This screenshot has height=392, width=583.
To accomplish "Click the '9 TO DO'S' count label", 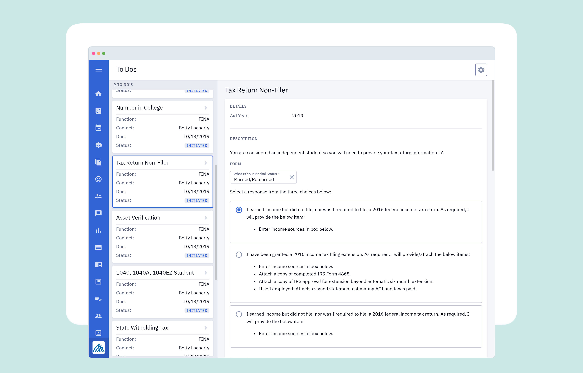I will coord(123,85).
